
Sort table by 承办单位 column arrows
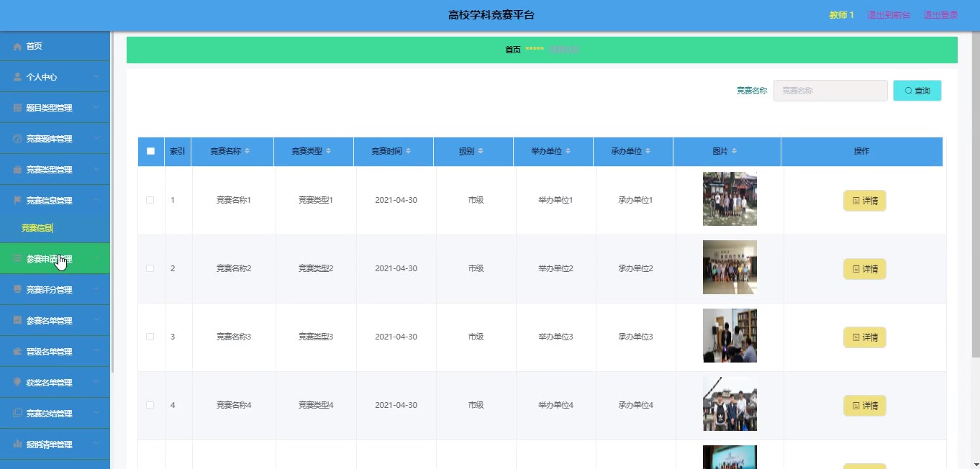648,151
